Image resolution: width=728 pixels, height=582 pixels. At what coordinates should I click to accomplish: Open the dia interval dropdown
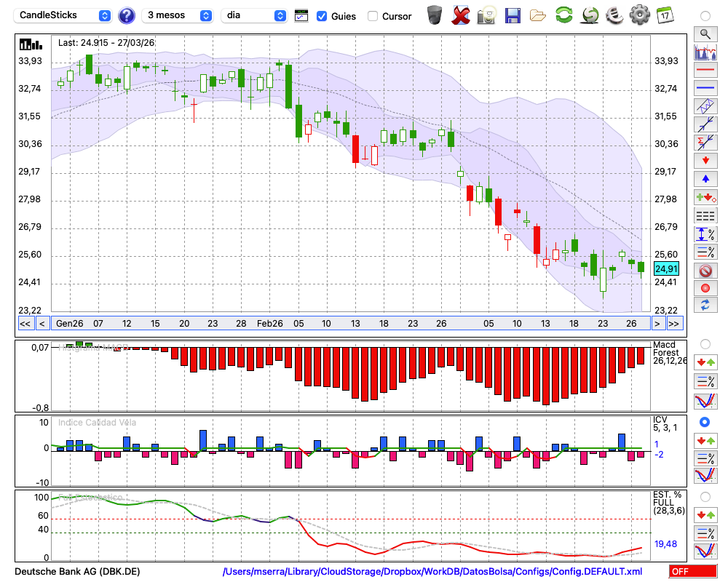[255, 15]
